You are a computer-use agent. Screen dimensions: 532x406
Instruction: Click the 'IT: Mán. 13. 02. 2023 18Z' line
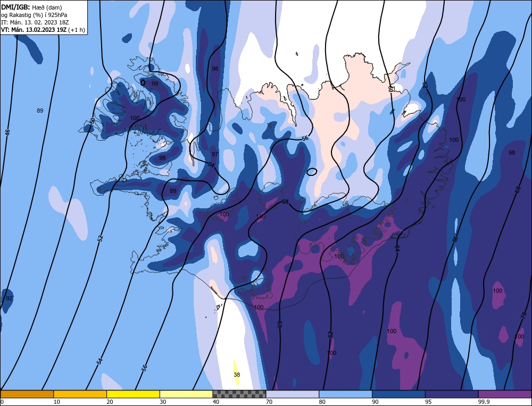[x=35, y=22]
